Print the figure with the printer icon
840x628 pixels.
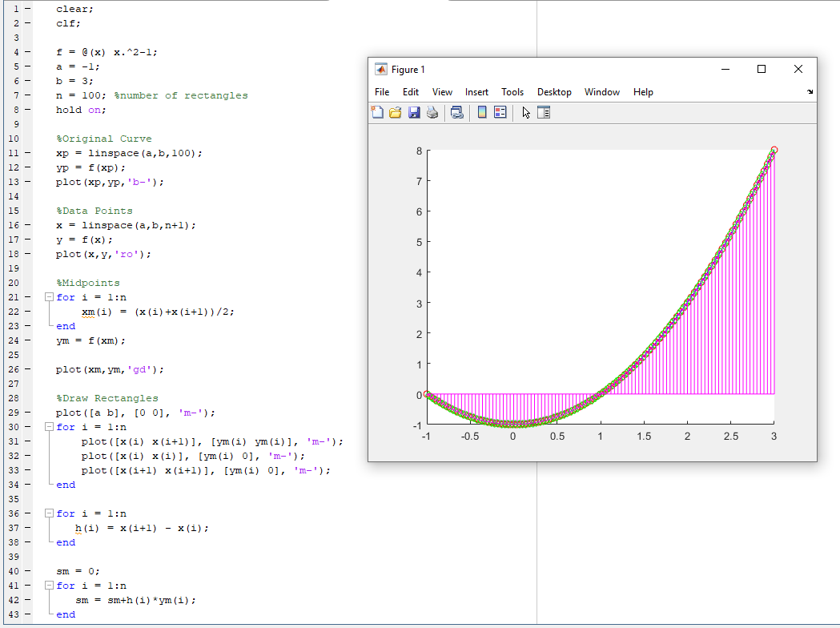[x=432, y=112]
